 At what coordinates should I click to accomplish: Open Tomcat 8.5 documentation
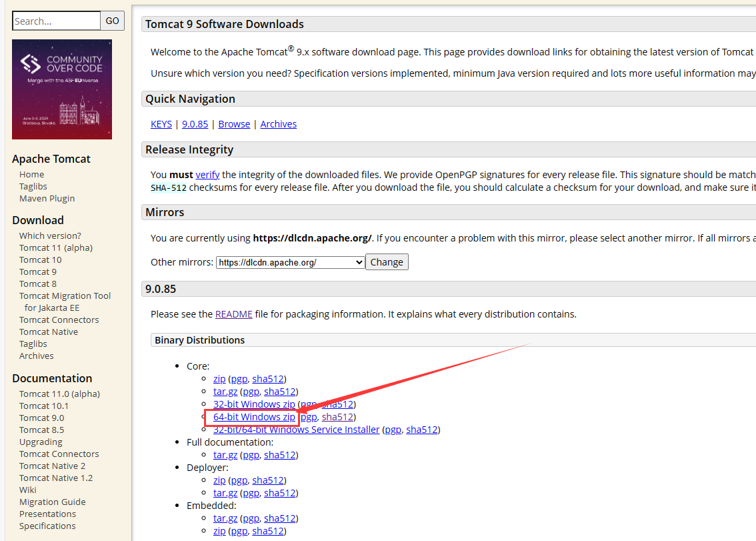click(41, 430)
